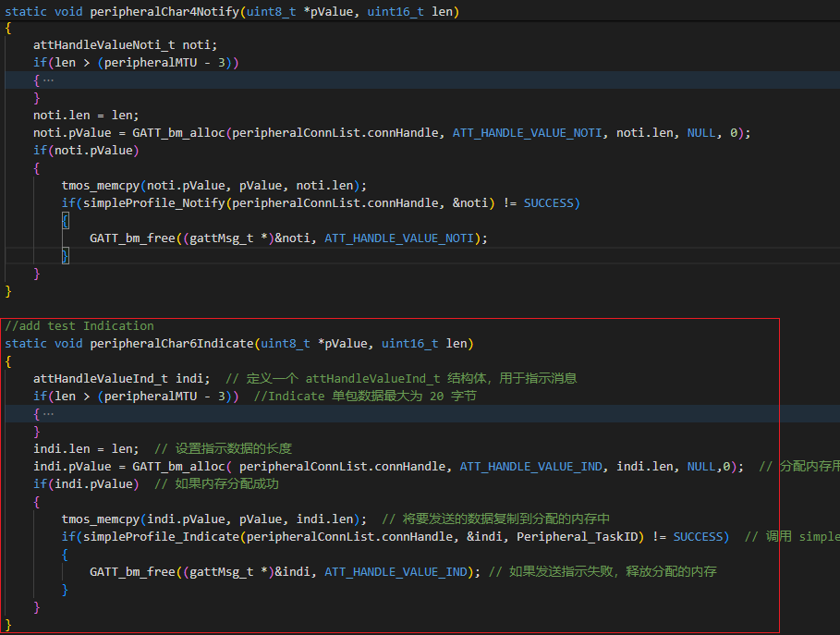This screenshot has width=840, height=635.
Task: Click the "//add test Indication" comment
Action: point(79,326)
